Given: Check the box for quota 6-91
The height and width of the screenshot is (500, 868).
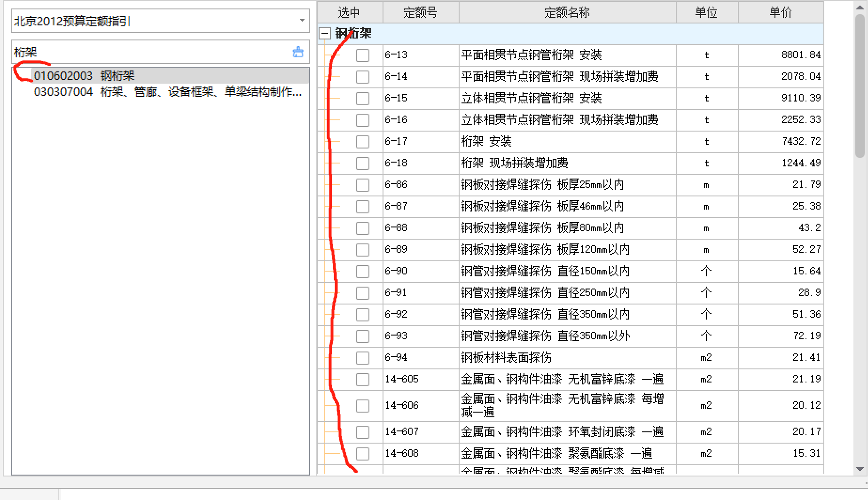Looking at the screenshot, I should 362,293.
